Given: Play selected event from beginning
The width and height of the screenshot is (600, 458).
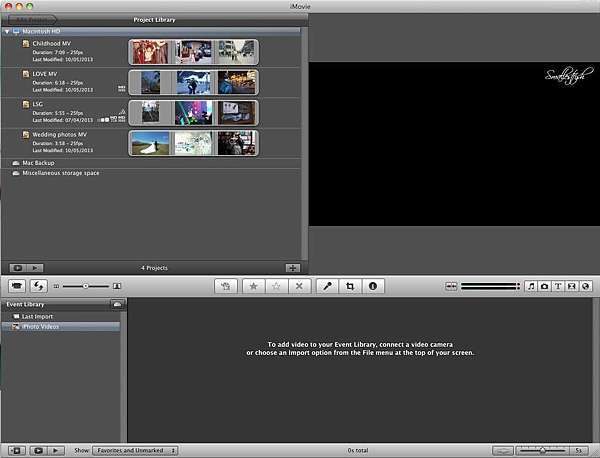Looking at the screenshot, I should click(56, 450).
